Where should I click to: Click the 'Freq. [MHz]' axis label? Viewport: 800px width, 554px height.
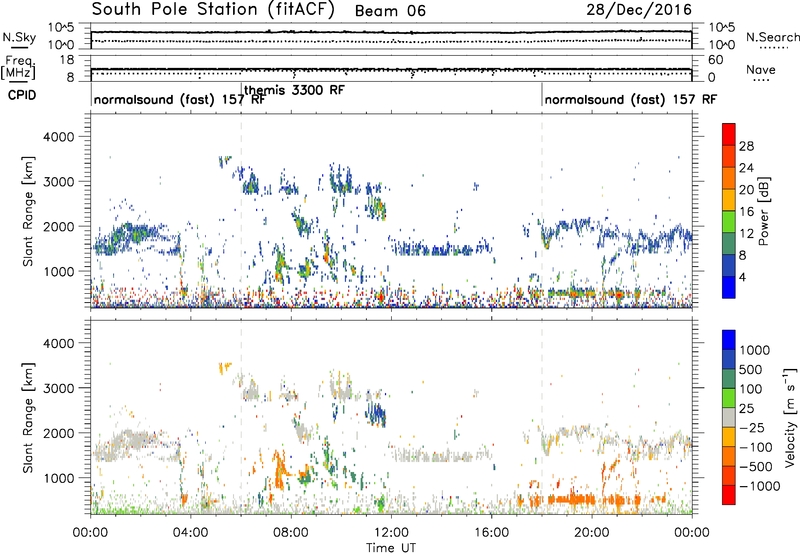point(18,68)
